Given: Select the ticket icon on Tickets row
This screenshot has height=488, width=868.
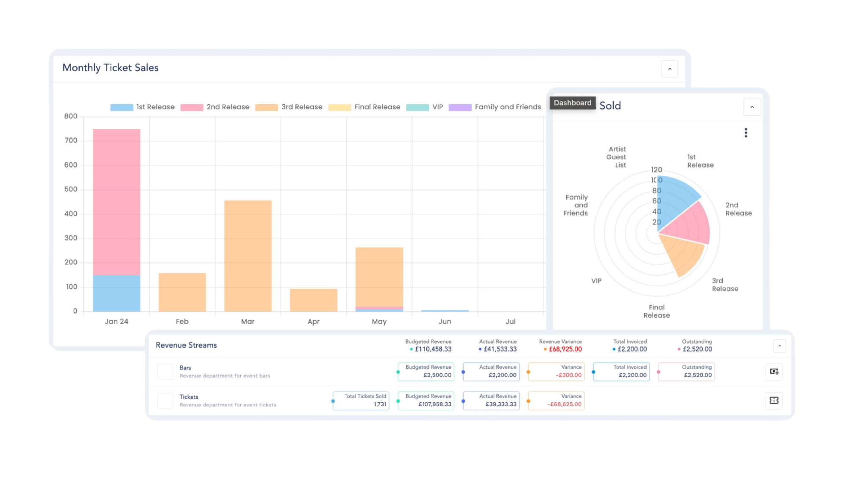Looking at the screenshot, I should 774,401.
